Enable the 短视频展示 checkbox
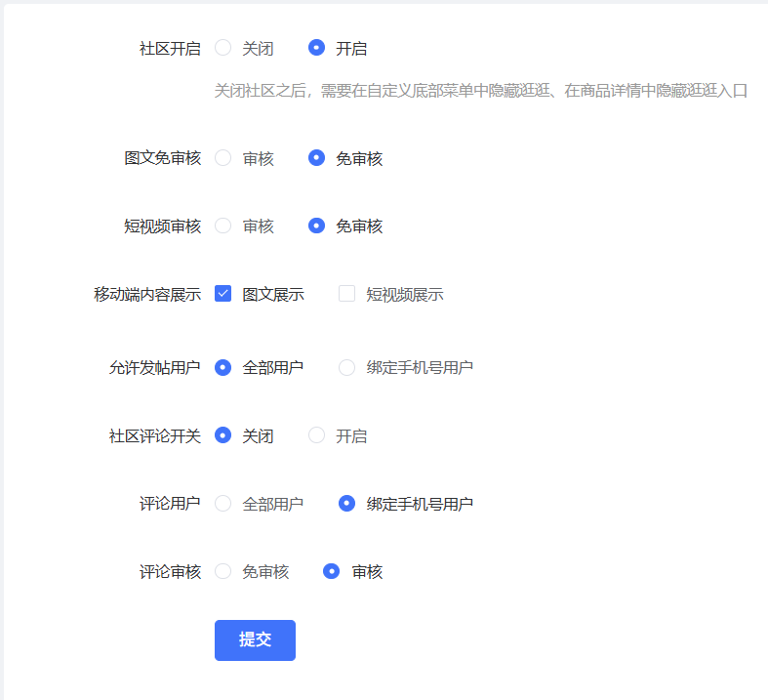Image resolution: width=768 pixels, height=700 pixels. [x=346, y=294]
